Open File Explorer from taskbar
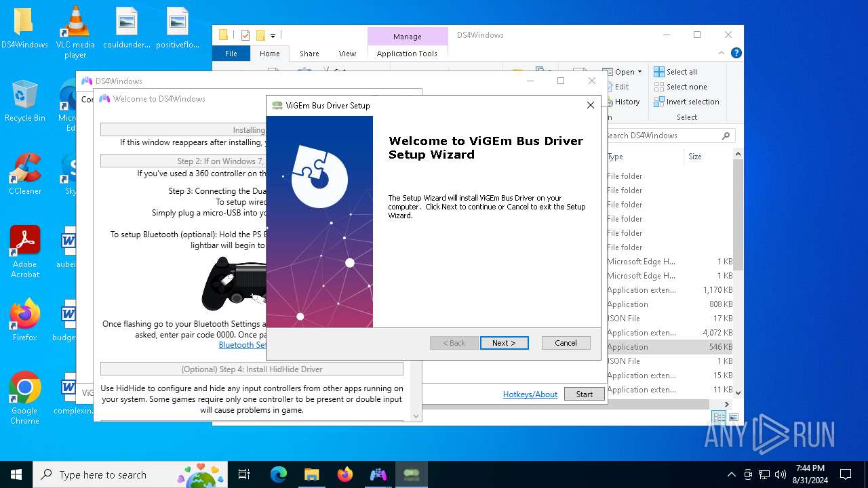Viewport: 868px width, 488px height. [312, 474]
